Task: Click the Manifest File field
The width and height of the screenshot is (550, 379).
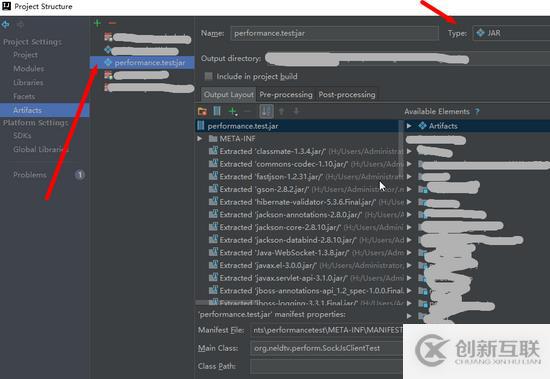Action: tap(326, 330)
